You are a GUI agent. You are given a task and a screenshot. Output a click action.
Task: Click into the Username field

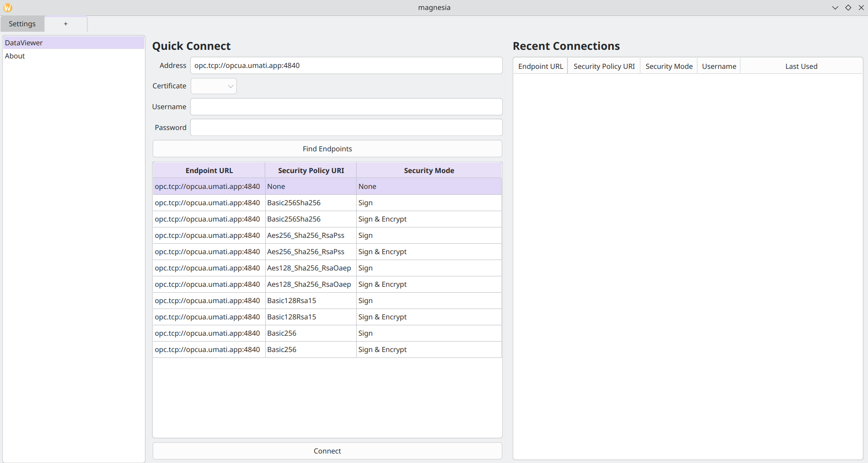coord(346,107)
